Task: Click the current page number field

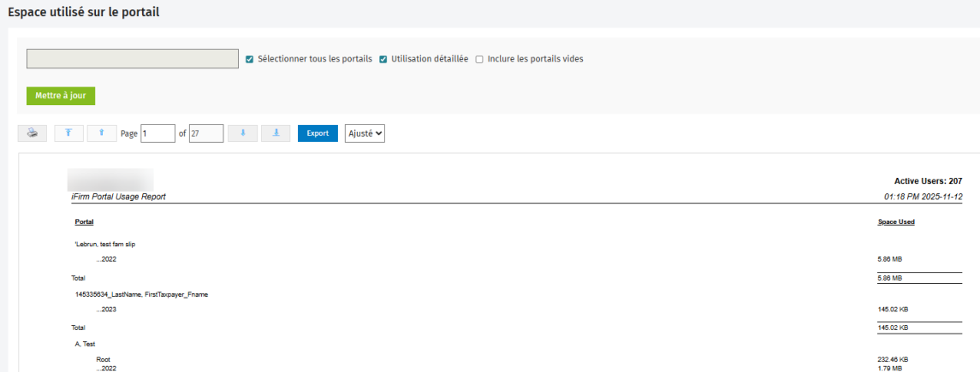Action: tap(157, 133)
